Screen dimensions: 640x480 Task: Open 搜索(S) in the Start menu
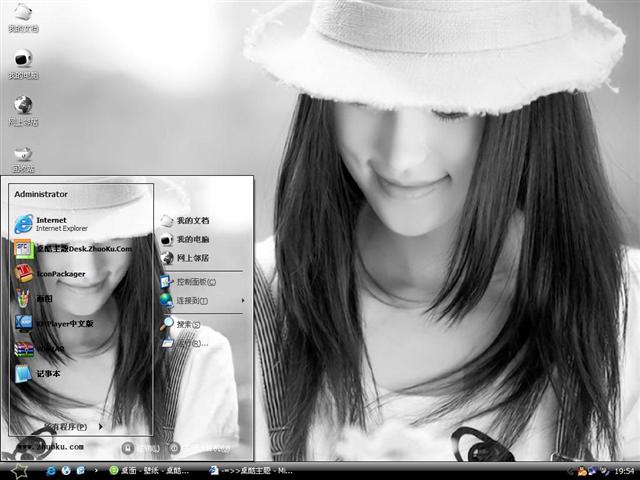pyautogui.click(x=188, y=324)
